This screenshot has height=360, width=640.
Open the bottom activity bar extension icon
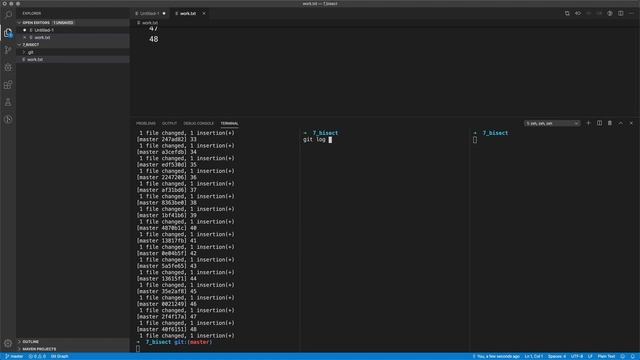pos(8,119)
